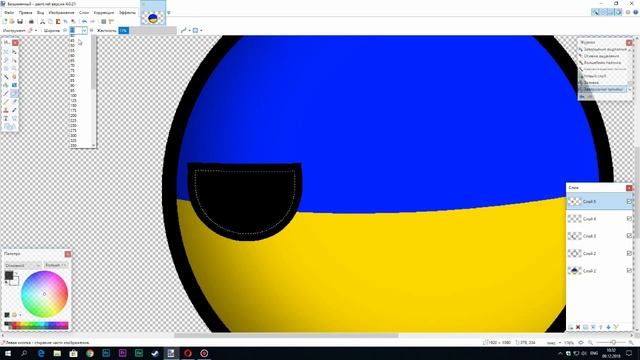
Task: Open the Windows Start button
Action: [x=8, y=353]
